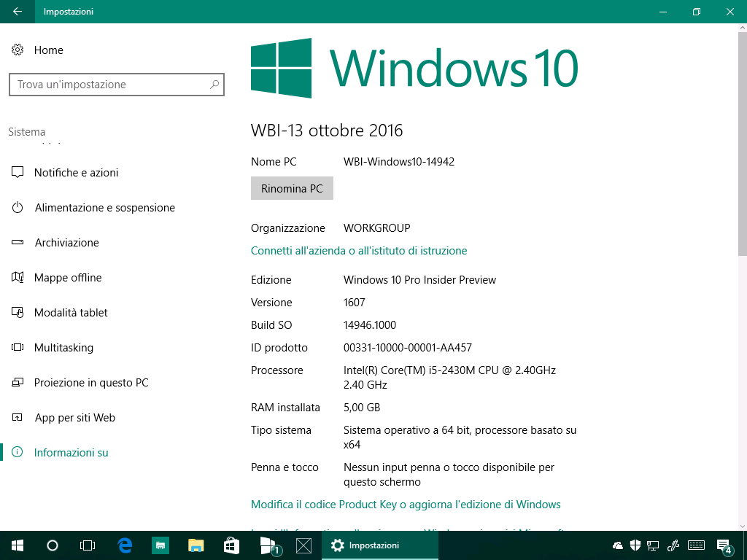Click the App per siti Web icon
The width and height of the screenshot is (747, 560).
pyautogui.click(x=18, y=418)
